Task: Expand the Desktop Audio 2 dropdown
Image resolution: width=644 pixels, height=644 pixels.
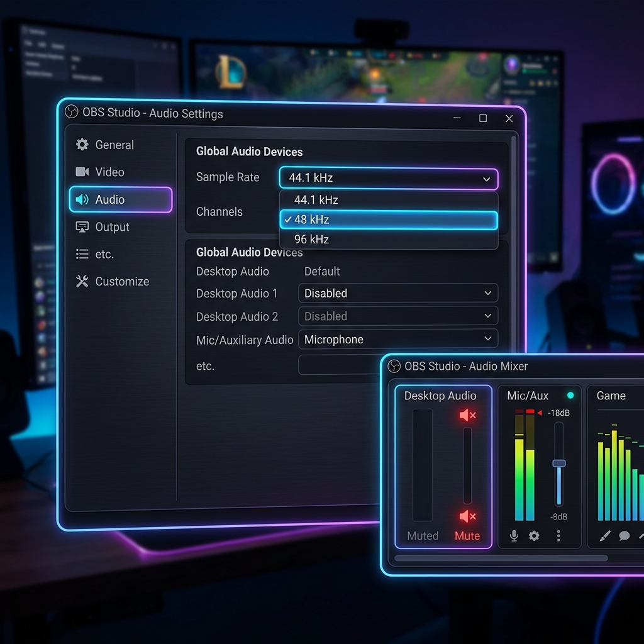Action: coord(398,316)
